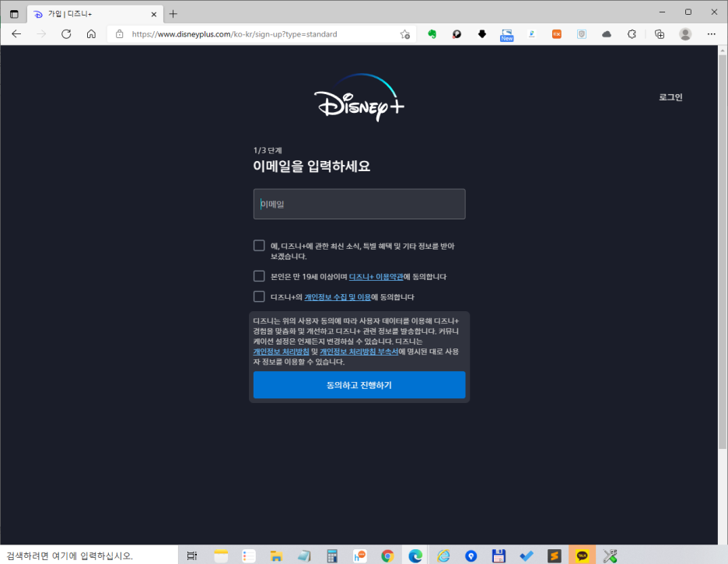The width and height of the screenshot is (728, 564).
Task: Check the personal info collection consent checkbox
Action: click(x=259, y=296)
